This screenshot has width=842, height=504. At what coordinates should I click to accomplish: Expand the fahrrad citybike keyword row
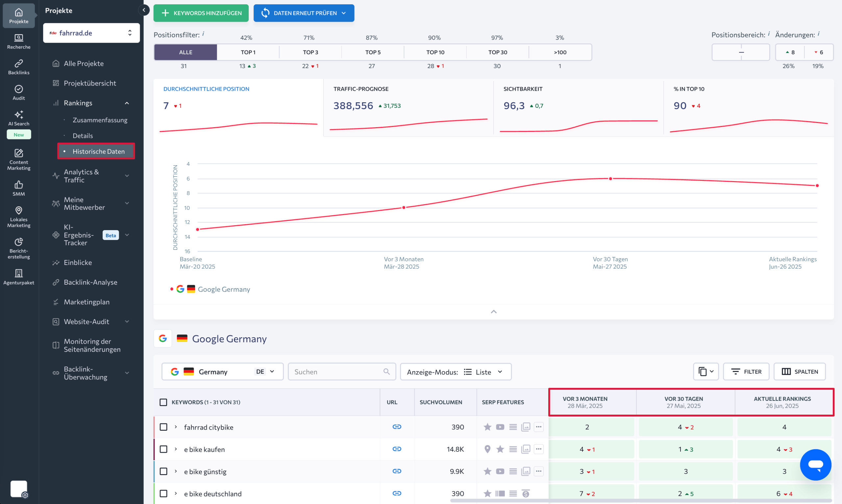(176, 426)
